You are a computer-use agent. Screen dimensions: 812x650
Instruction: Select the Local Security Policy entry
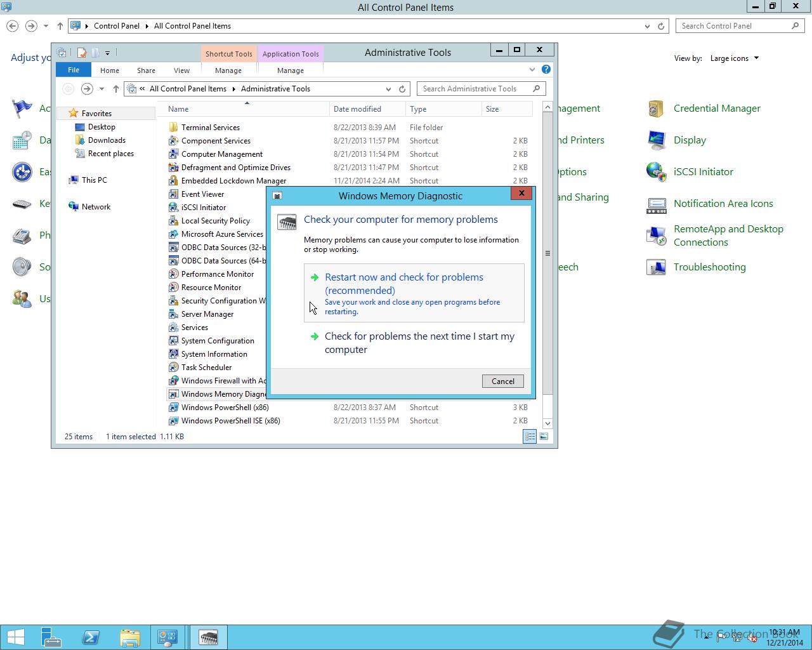click(216, 221)
